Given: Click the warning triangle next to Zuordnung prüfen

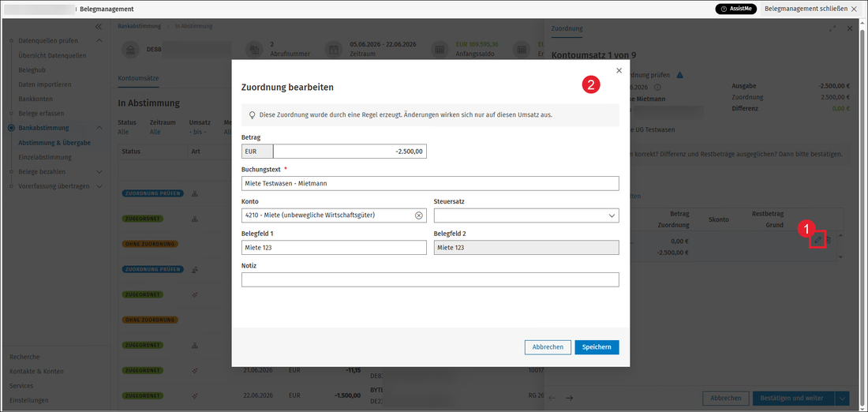Looking at the screenshot, I should coord(679,75).
